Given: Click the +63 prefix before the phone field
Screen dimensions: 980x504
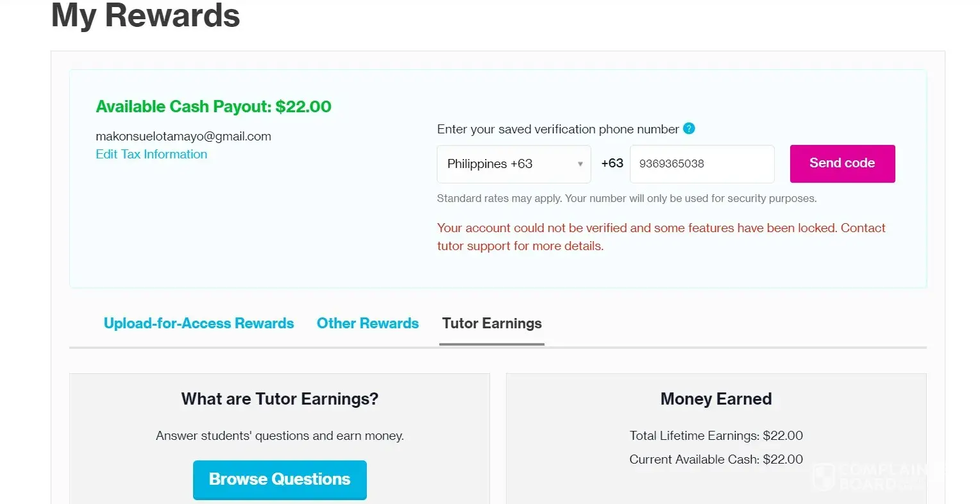Looking at the screenshot, I should click(612, 164).
